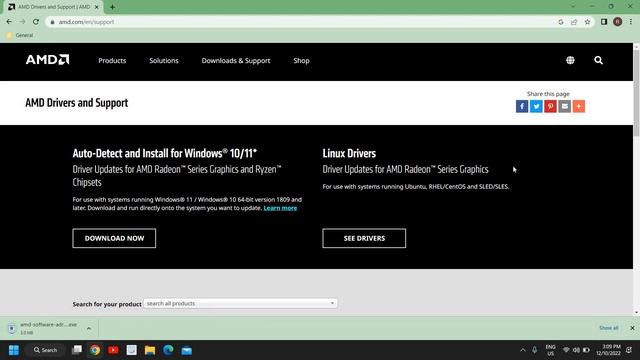Open Wi-Fi network tray icon
Screen dimensions: 640x360
566,350
